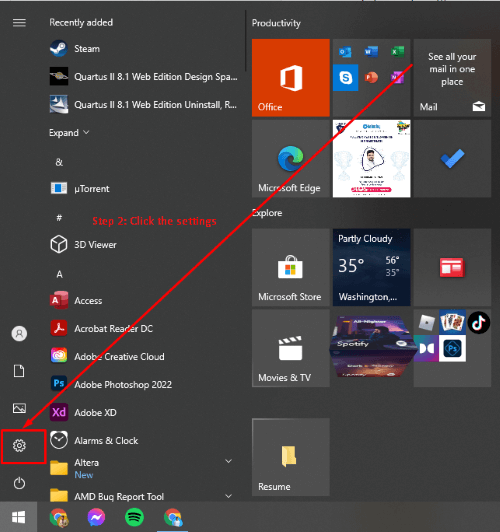500x532 pixels.
Task: Open Quartus II Web Edition Uninstall entry
Action: pyautogui.click(x=144, y=104)
